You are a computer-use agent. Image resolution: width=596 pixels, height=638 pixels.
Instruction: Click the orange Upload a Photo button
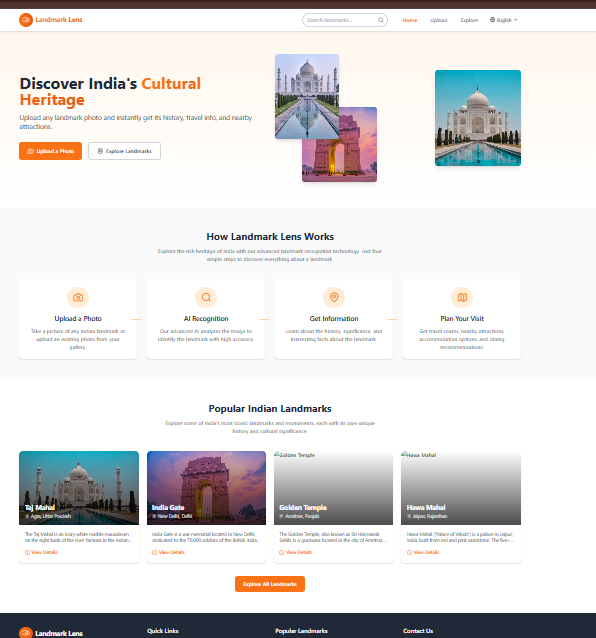[50, 151]
